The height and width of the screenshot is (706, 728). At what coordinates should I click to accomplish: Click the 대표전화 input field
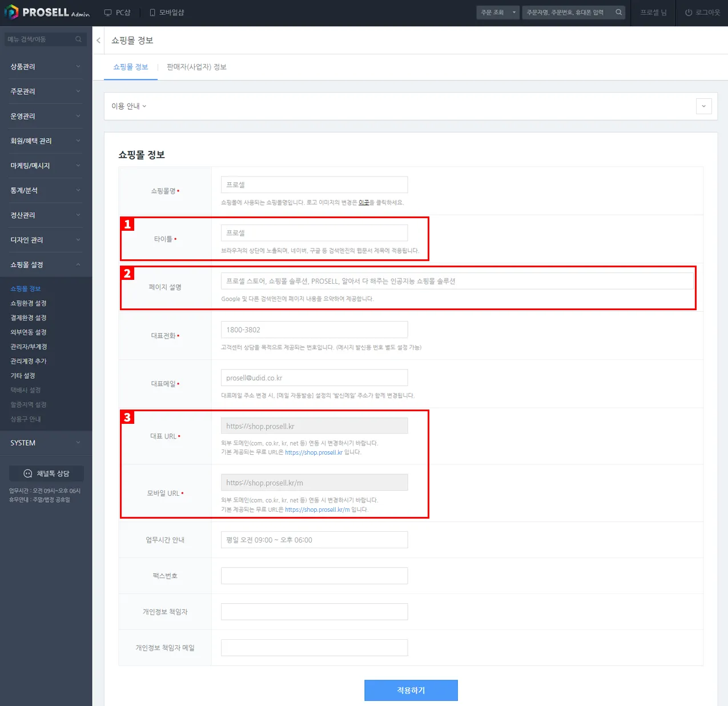click(315, 330)
